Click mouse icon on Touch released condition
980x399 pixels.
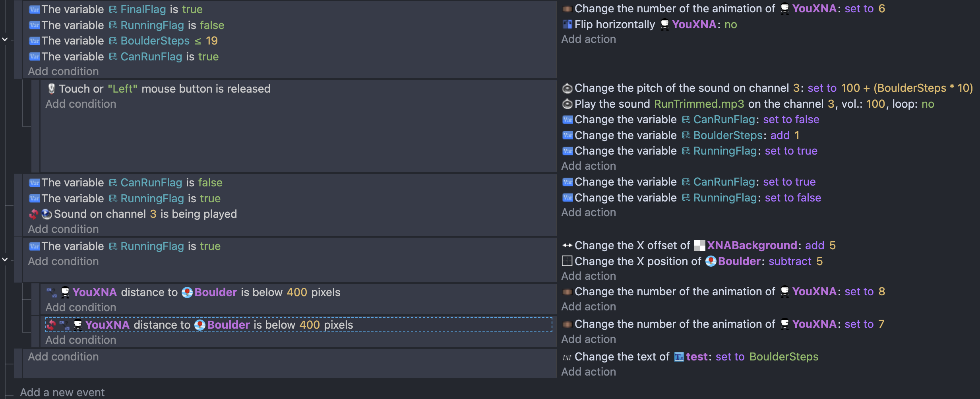click(x=51, y=89)
